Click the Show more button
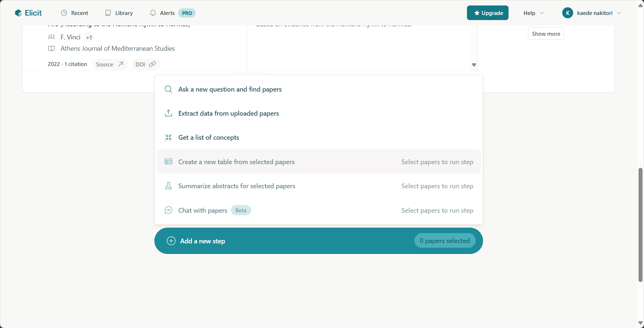 [546, 34]
